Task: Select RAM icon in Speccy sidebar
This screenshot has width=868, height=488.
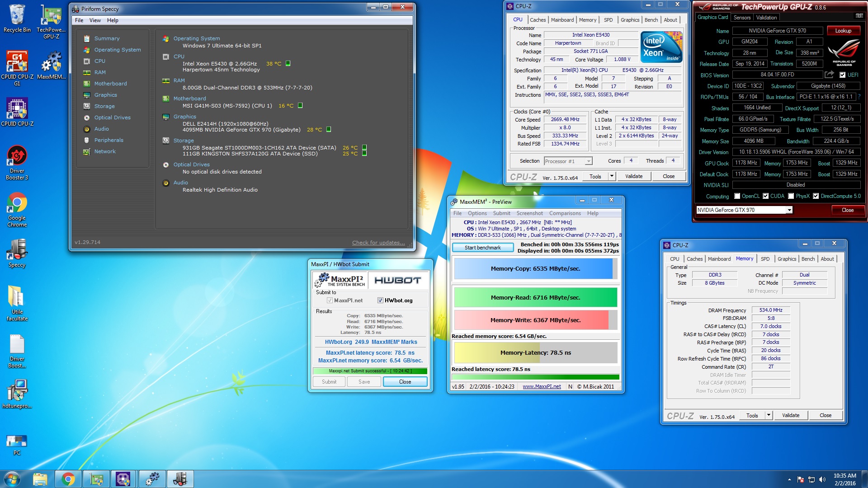Action: [87, 72]
